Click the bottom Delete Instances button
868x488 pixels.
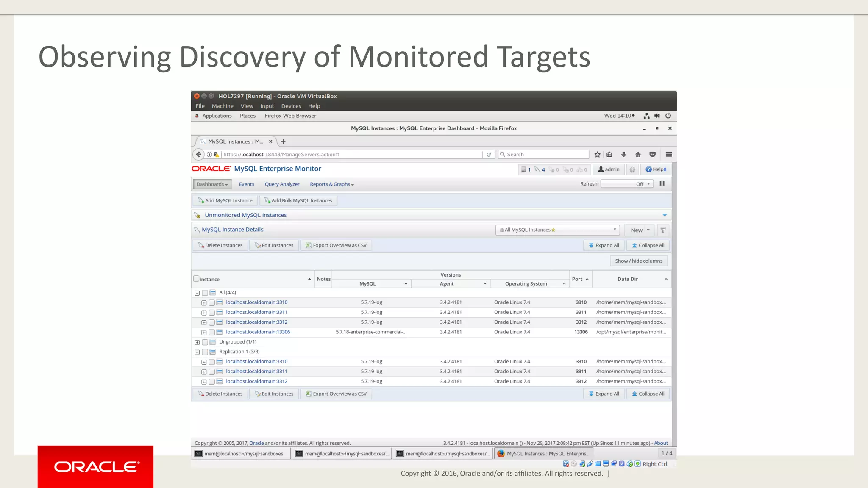[x=220, y=394]
